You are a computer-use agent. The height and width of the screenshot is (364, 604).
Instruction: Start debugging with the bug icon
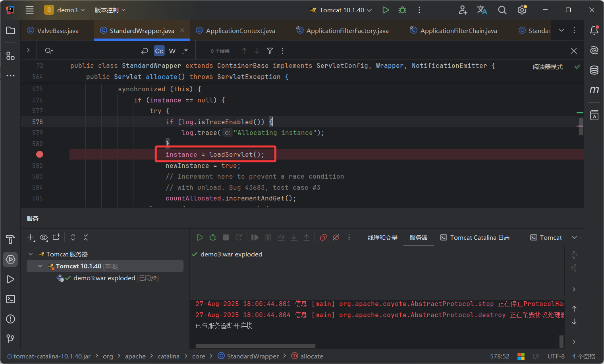point(402,10)
